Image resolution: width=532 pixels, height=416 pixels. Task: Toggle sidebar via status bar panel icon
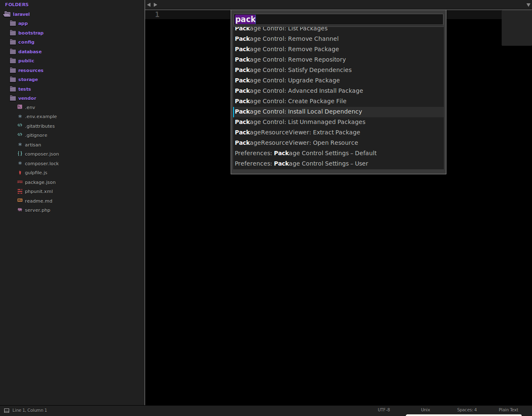pos(7,411)
